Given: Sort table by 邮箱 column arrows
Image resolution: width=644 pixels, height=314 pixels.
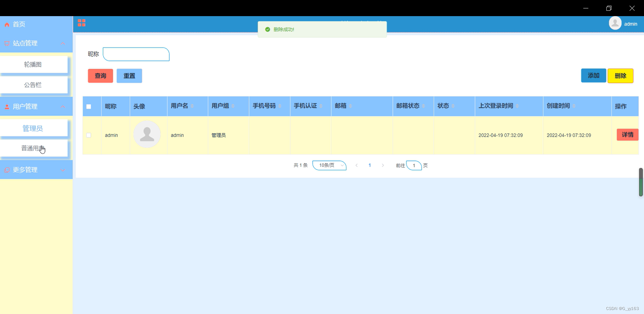Looking at the screenshot, I should coord(351,106).
